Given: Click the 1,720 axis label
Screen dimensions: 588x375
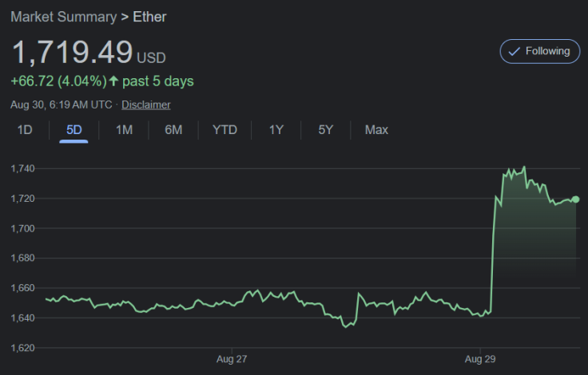Looking at the screenshot, I should [x=22, y=199].
